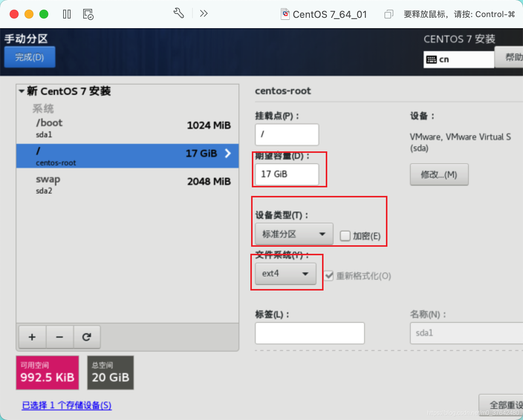Click the centos-root heading text
The width and height of the screenshot is (523, 420).
[283, 91]
